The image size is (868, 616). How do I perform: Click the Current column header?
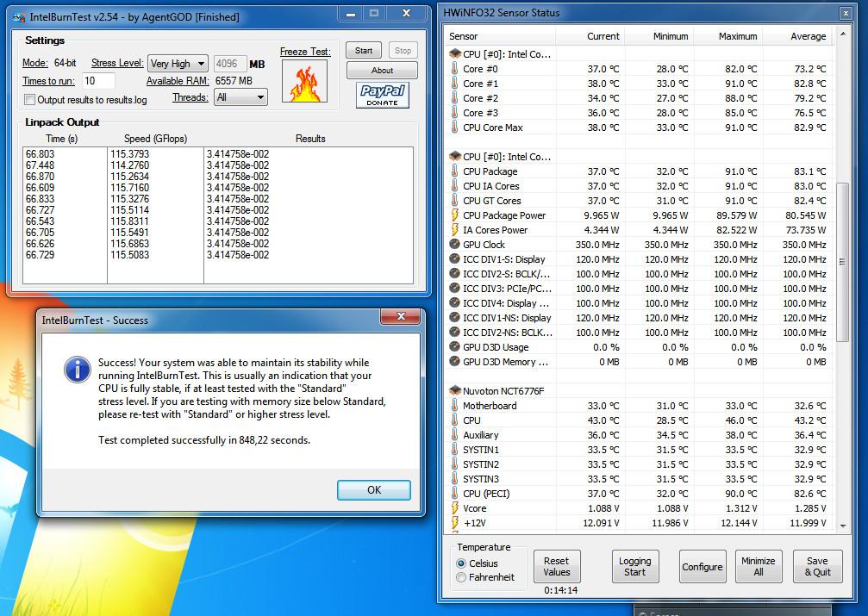tap(590, 36)
